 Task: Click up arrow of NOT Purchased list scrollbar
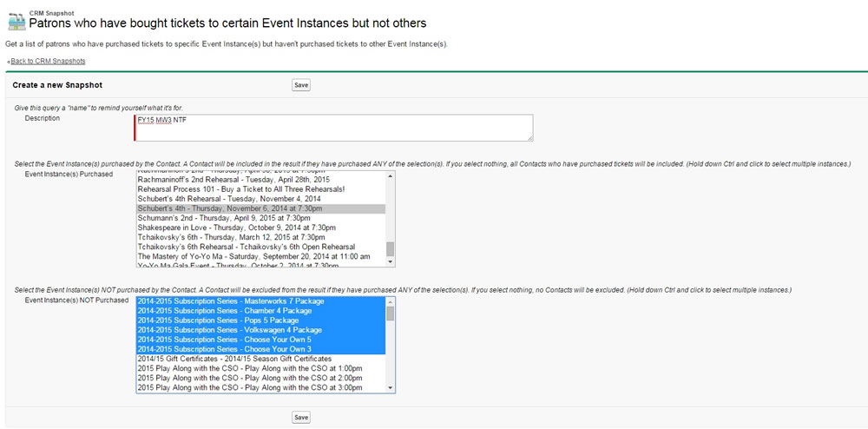click(x=391, y=301)
